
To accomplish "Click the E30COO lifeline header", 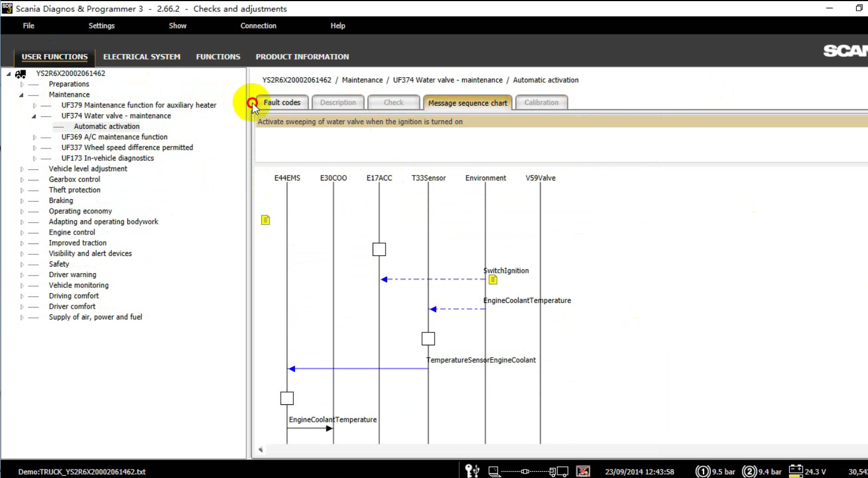I will 333,178.
